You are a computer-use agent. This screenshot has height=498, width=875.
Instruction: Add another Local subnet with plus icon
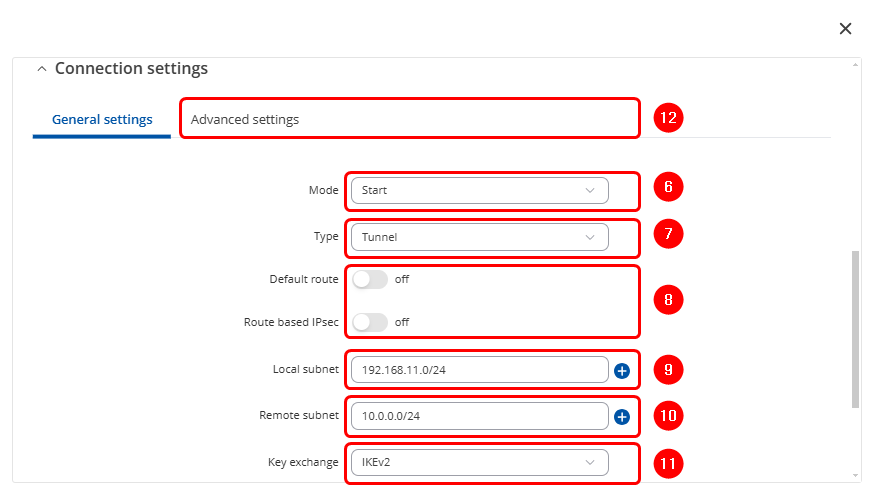pos(621,371)
